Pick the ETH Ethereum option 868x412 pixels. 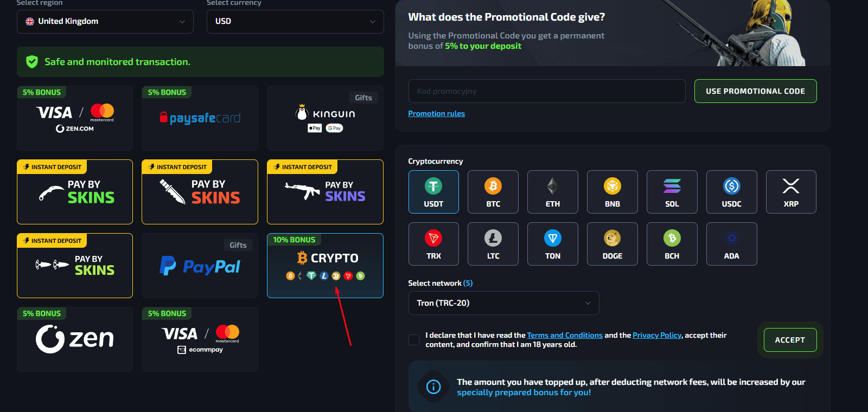(552, 192)
